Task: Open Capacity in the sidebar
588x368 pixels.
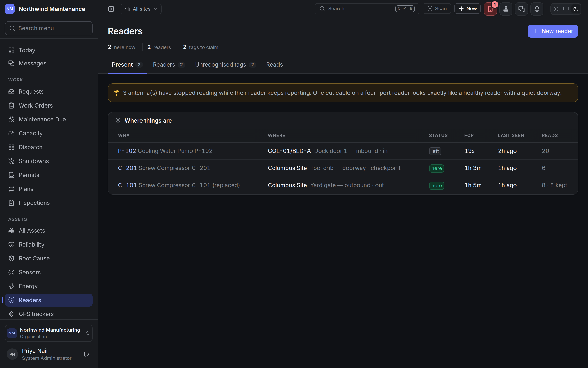Action: coord(49,133)
